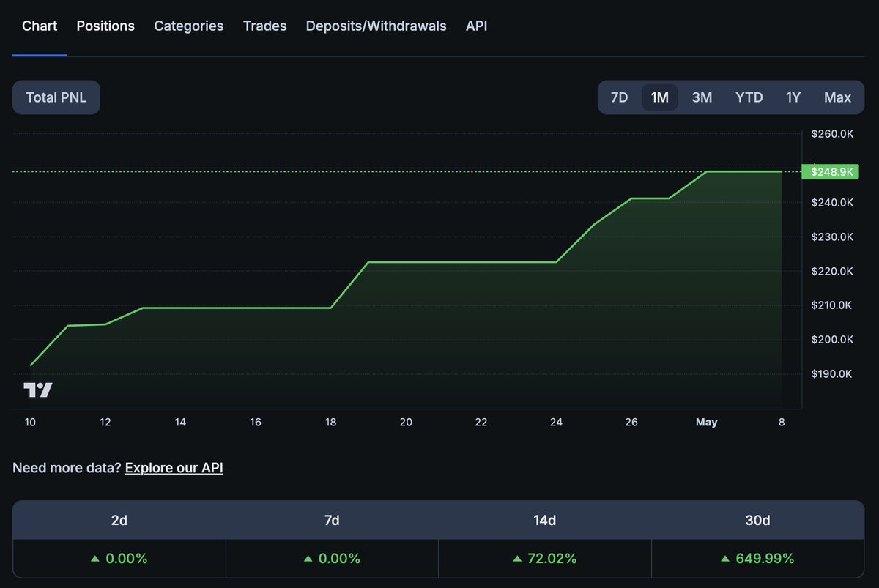Click the 2d column header
The width and height of the screenshot is (879, 588).
click(x=119, y=520)
